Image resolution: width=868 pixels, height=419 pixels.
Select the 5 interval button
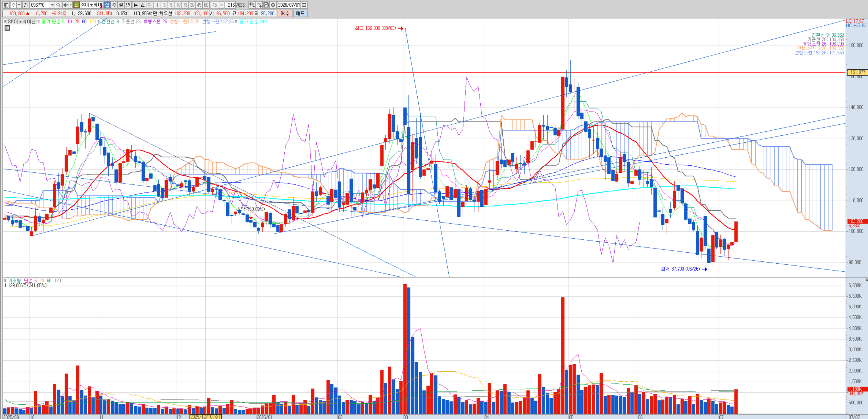coord(171,5)
